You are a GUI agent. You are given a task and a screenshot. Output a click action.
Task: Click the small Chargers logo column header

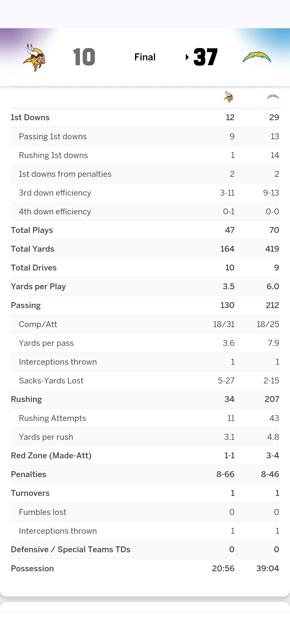[273, 97]
